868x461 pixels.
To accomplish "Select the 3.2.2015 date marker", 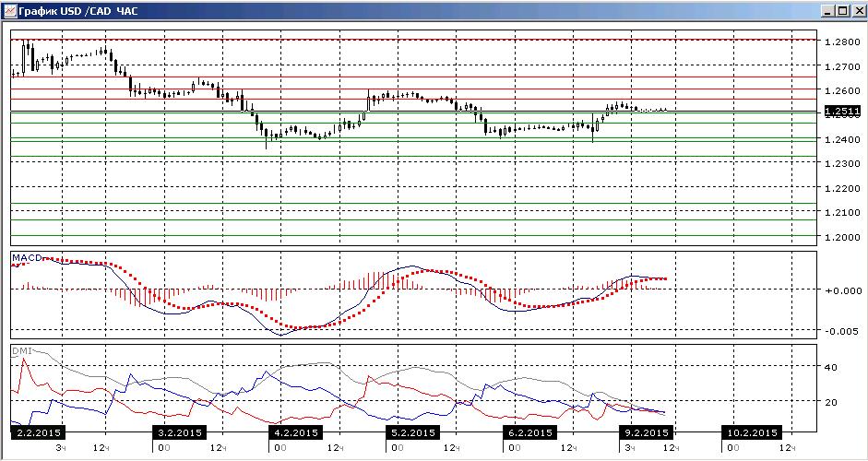I will pos(179,432).
